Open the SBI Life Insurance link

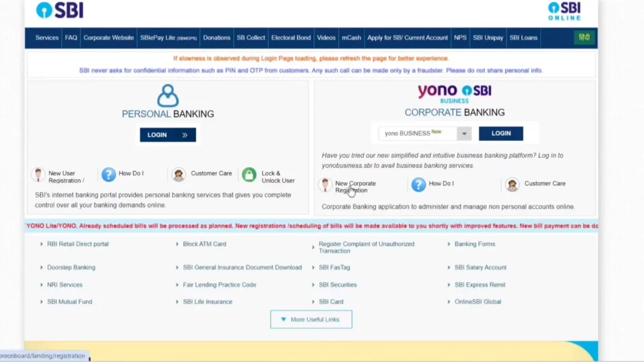pyautogui.click(x=208, y=302)
